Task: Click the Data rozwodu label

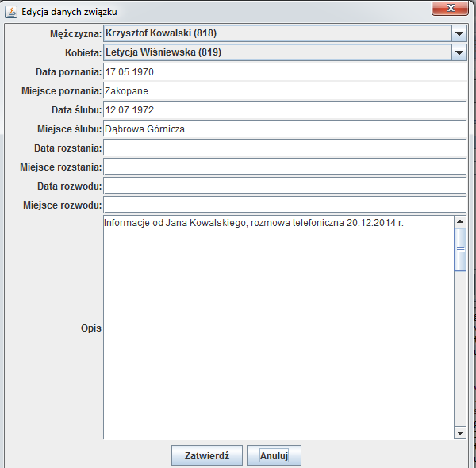Action: [x=69, y=186]
